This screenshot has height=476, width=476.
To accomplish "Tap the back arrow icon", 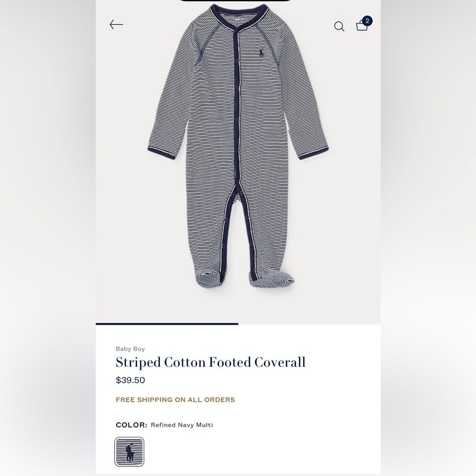I will pos(116,24).
